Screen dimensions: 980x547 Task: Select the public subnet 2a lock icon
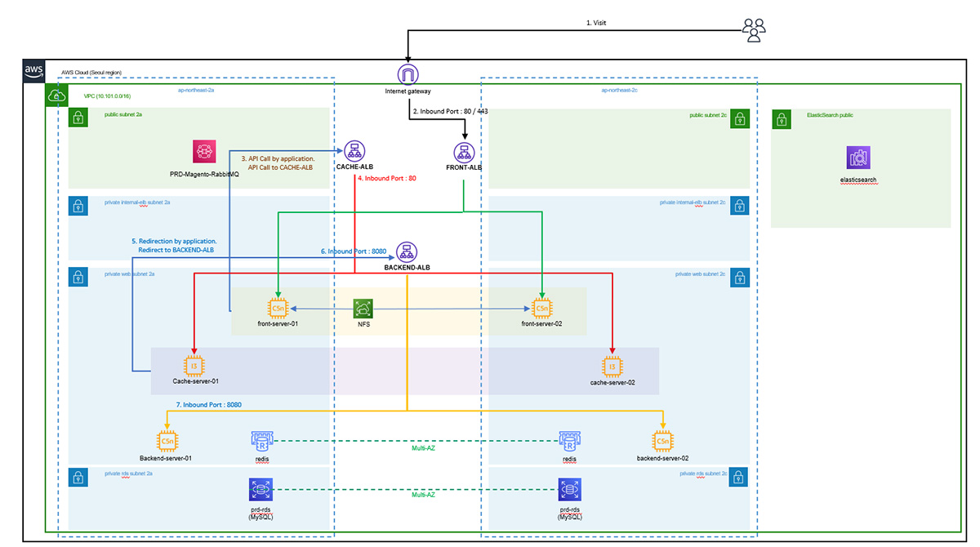(x=78, y=118)
